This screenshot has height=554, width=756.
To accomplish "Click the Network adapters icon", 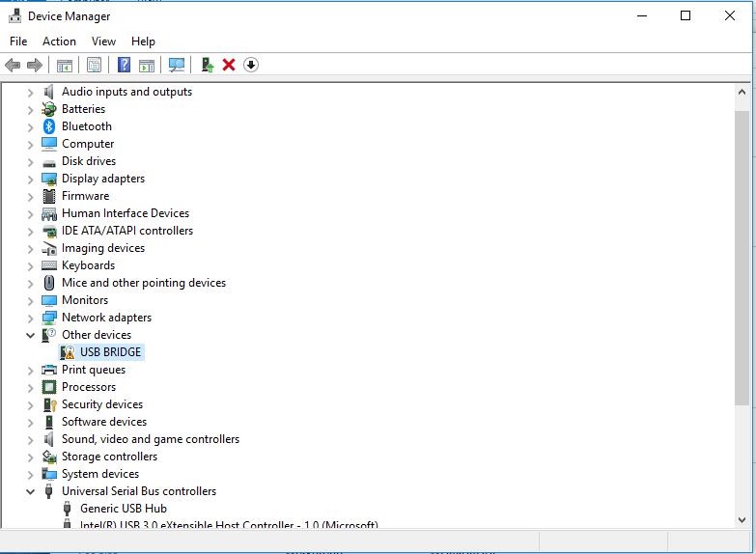I will click(x=49, y=318).
